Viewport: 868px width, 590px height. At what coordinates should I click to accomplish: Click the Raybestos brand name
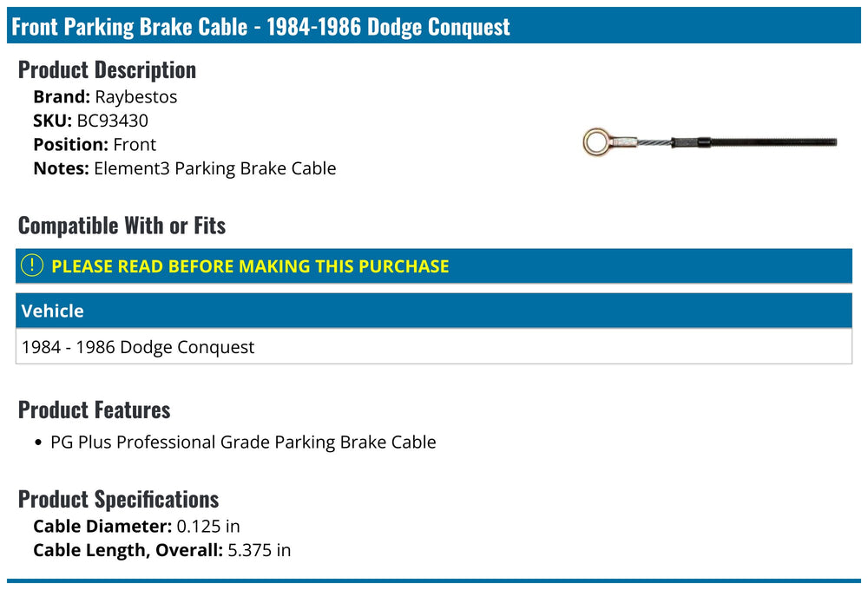click(x=135, y=97)
